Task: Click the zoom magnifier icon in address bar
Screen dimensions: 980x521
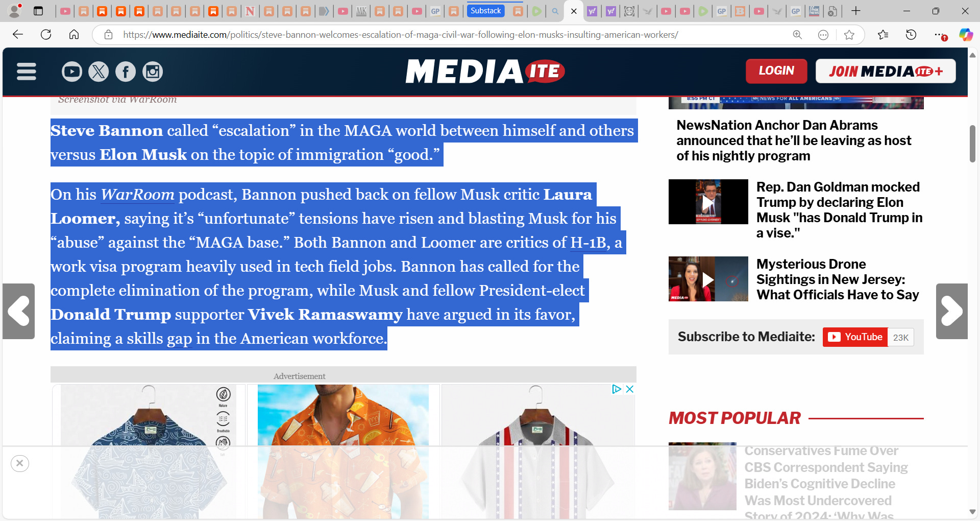Action: click(x=797, y=35)
